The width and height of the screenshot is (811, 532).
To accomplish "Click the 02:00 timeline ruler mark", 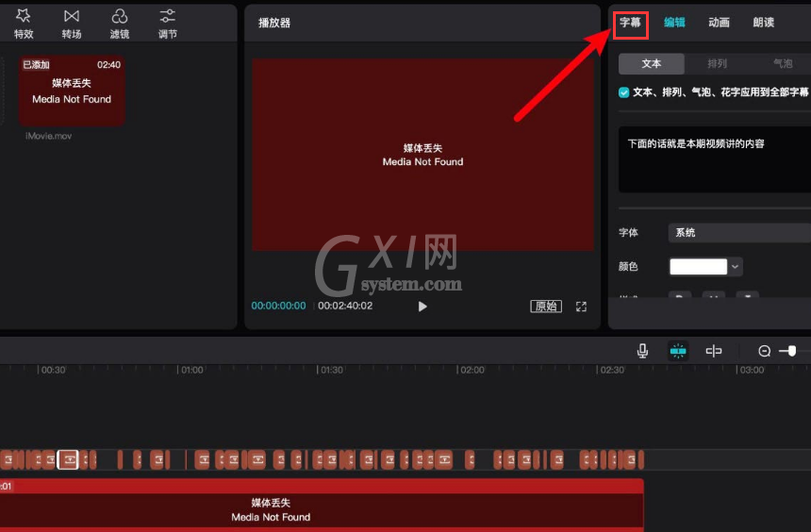I will point(472,370).
